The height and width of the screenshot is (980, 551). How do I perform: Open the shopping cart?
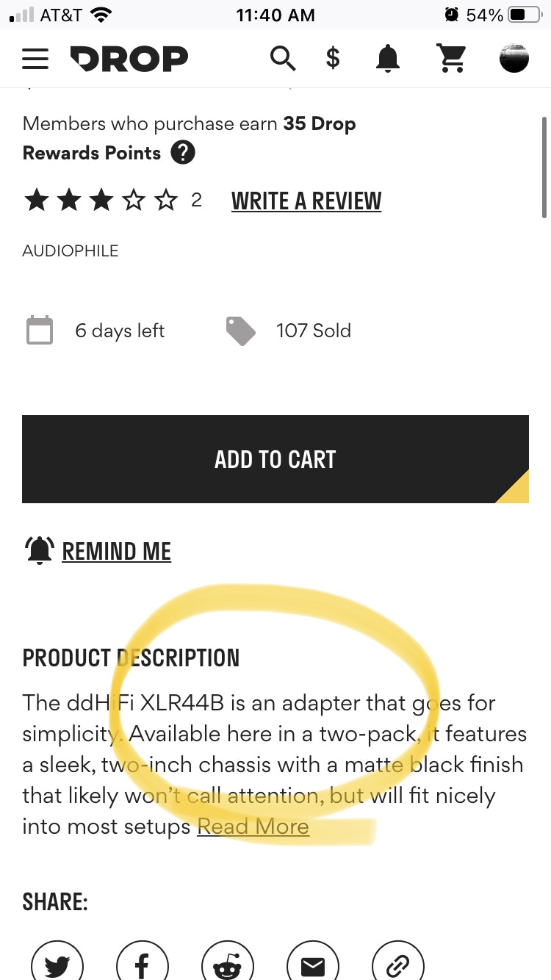453,59
